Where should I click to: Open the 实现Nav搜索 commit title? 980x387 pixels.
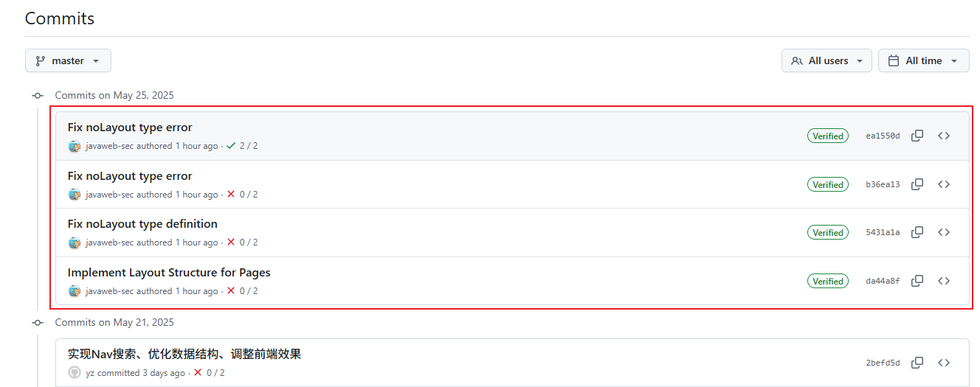click(x=184, y=355)
